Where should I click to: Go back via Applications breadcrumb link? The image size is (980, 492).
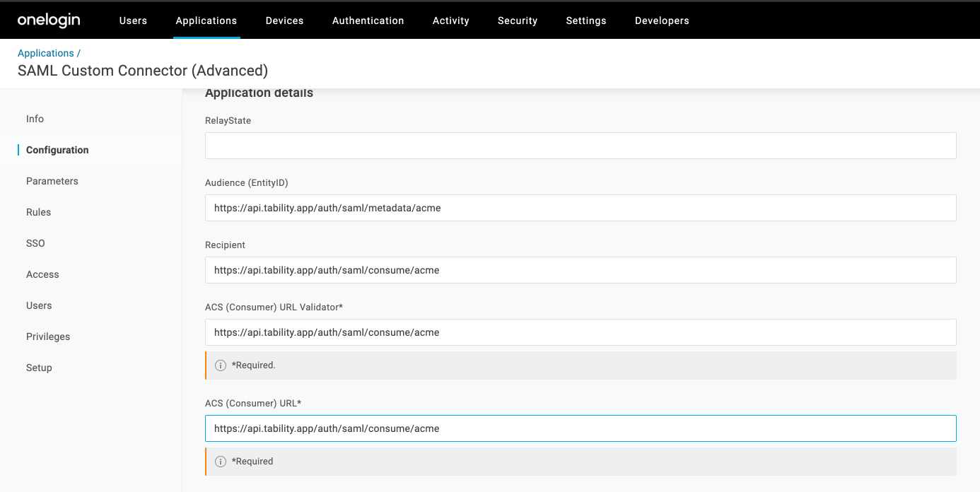pos(46,53)
